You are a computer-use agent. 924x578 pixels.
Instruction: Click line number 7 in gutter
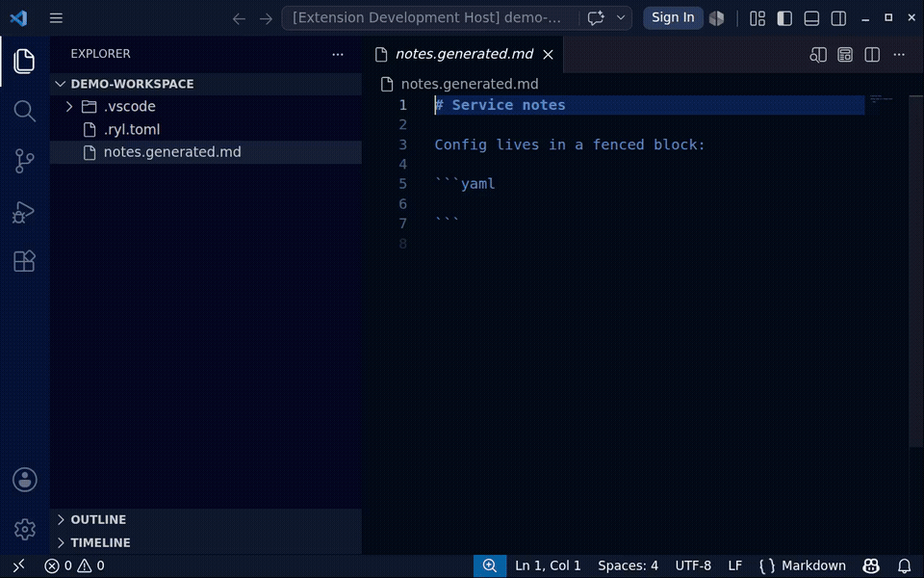coord(402,223)
